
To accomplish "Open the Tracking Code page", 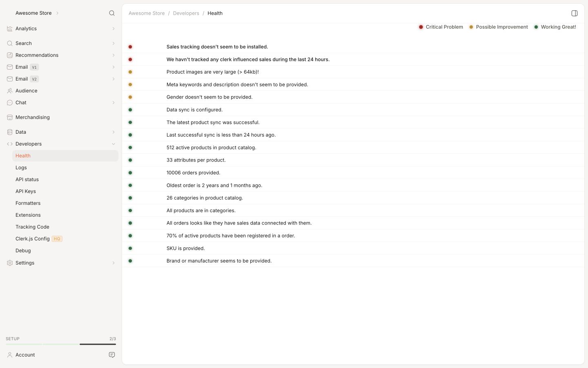I will pyautogui.click(x=65, y=227).
